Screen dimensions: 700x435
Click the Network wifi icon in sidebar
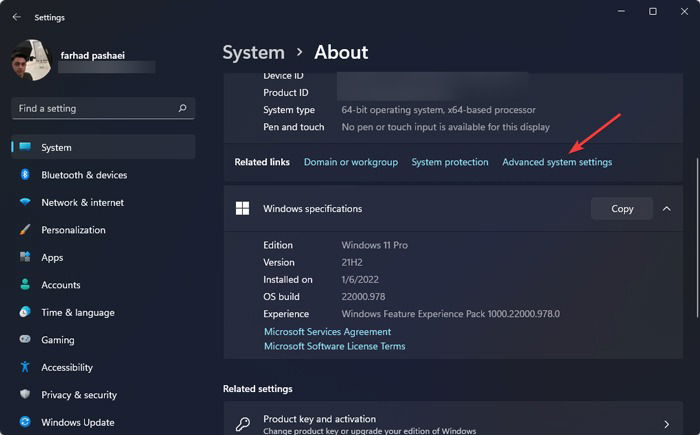point(25,202)
